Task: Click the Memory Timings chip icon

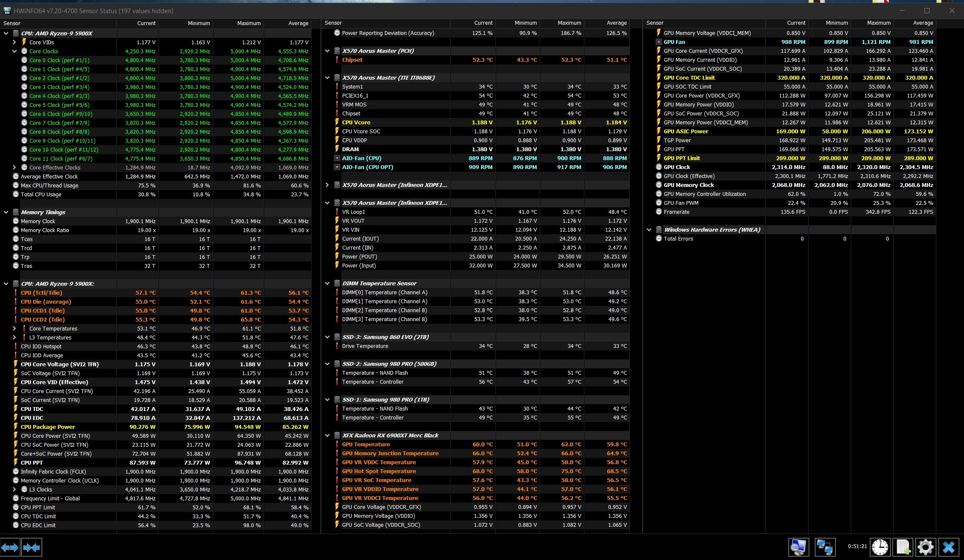Action: (x=16, y=212)
